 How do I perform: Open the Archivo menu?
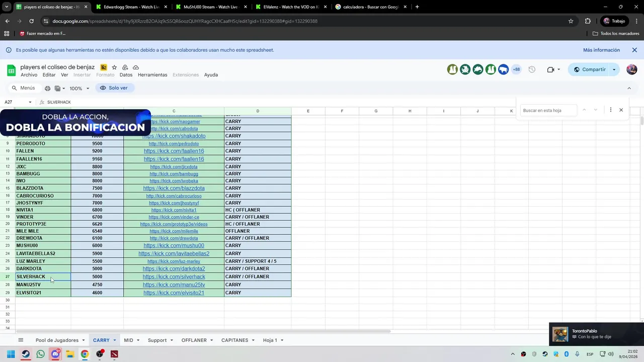tap(29, 75)
